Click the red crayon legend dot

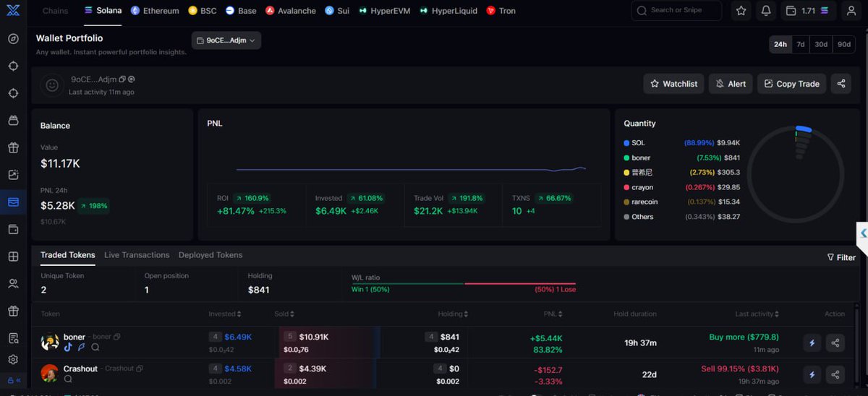pos(626,187)
